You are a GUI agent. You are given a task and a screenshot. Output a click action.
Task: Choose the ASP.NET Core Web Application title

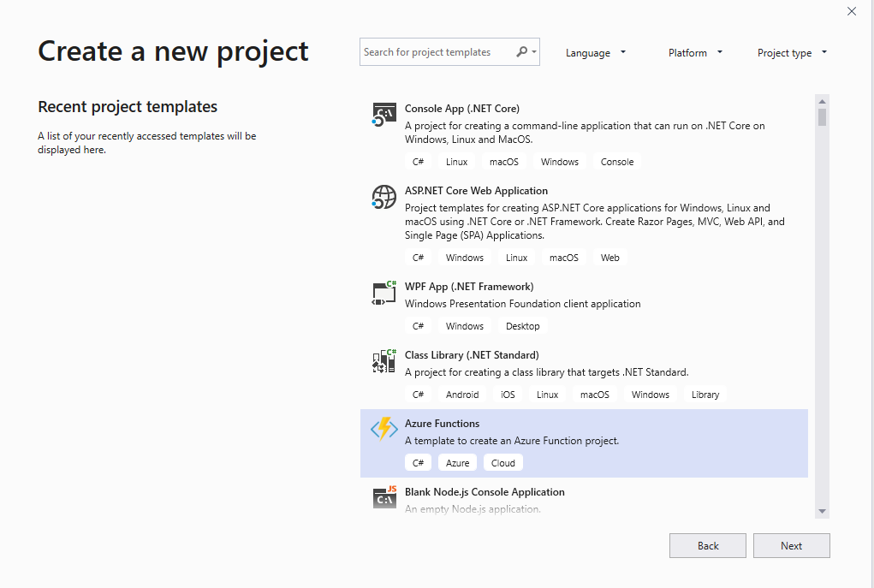point(476,191)
